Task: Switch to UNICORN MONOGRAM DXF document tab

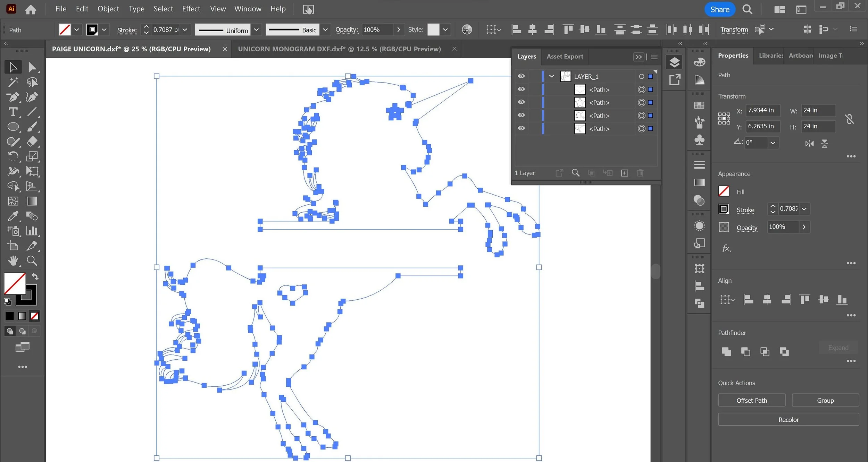Action: (339, 49)
